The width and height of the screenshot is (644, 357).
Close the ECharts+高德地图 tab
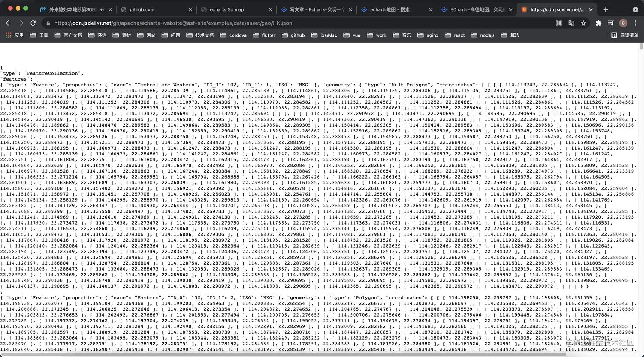511,9
